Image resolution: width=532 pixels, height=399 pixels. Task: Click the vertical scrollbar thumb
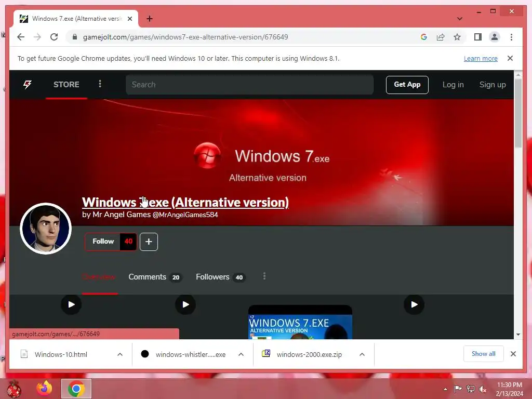click(x=518, y=113)
